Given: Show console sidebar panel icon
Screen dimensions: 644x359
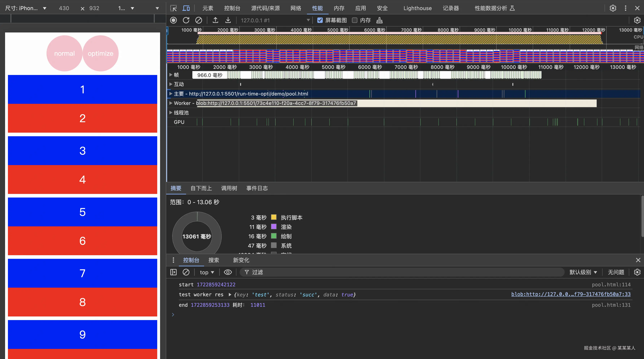Looking at the screenshot, I should point(173,272).
